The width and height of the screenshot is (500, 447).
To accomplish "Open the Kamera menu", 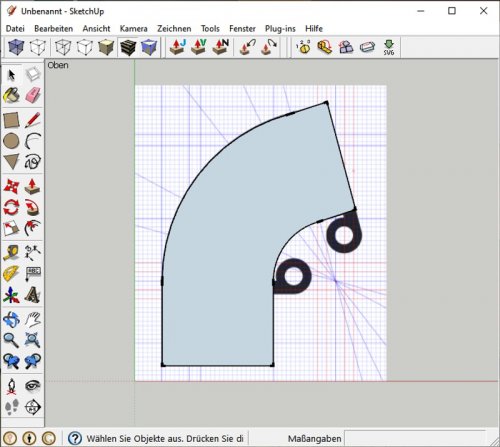I will coord(133,29).
